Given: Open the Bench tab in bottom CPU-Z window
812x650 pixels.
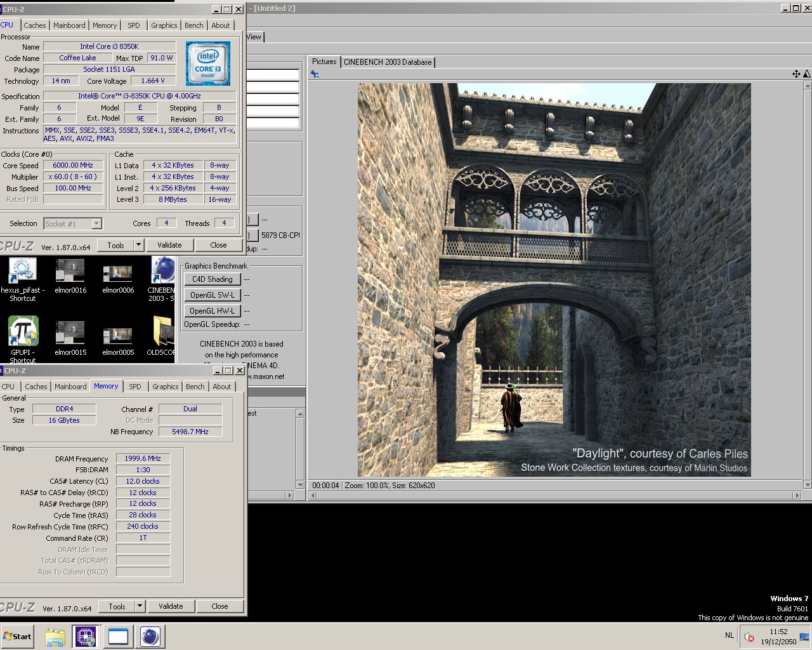Looking at the screenshot, I should (195, 387).
